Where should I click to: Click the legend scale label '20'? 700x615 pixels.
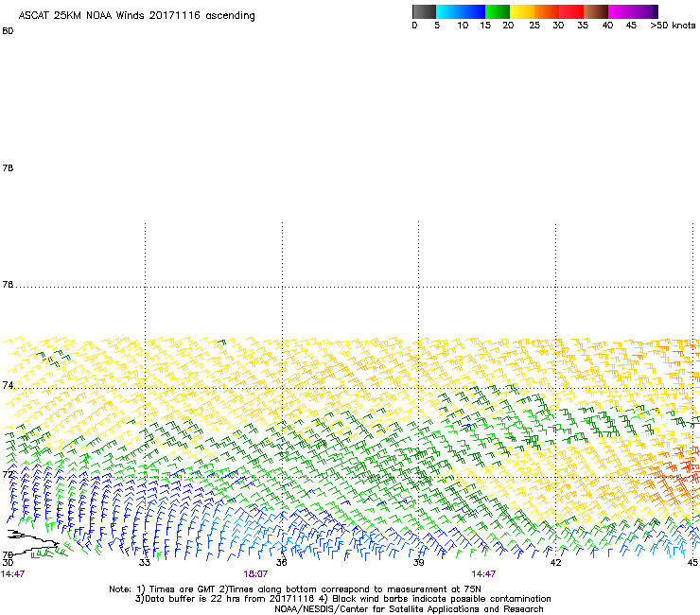(x=508, y=26)
